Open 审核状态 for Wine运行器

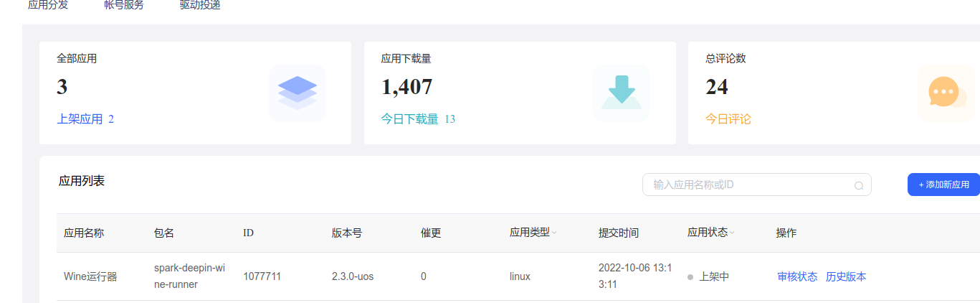coord(797,276)
